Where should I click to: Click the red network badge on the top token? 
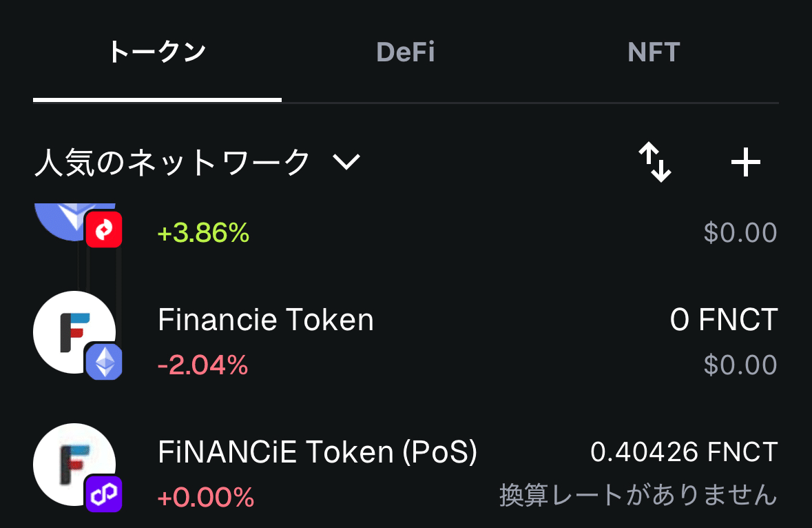point(104,229)
